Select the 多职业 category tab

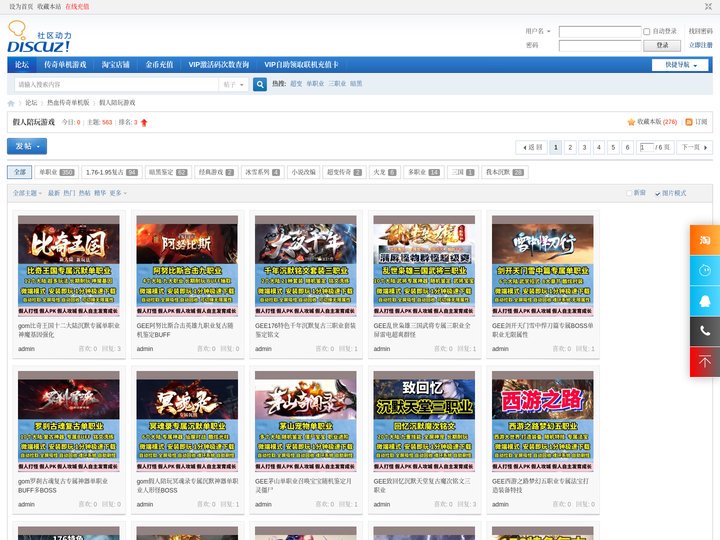click(424, 172)
